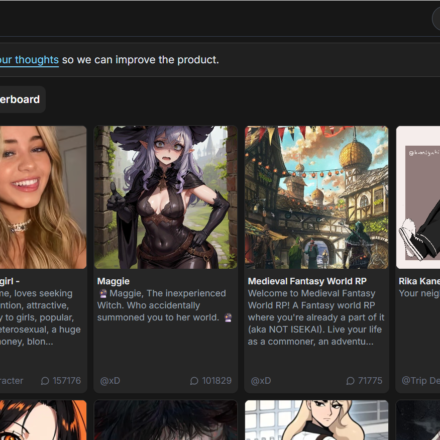Click Medieval Fantasy welcome description text
Screen dimensions: 440x440
[316, 317]
